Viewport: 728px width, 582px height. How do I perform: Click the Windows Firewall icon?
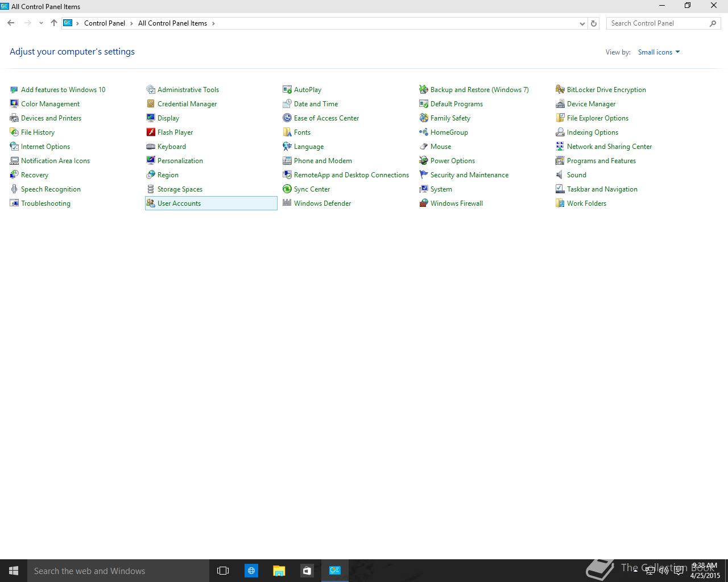point(424,203)
